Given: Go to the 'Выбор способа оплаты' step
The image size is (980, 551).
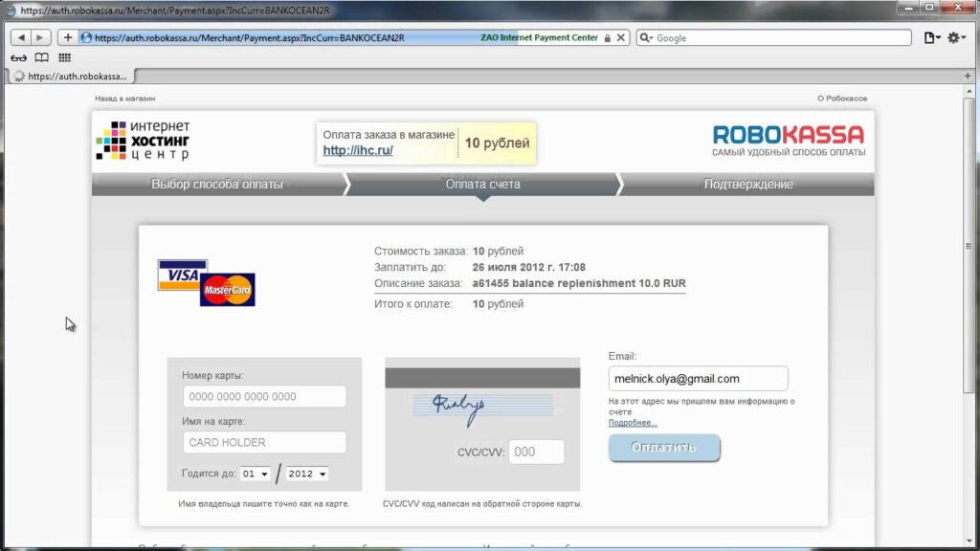Looking at the screenshot, I should tap(217, 184).
